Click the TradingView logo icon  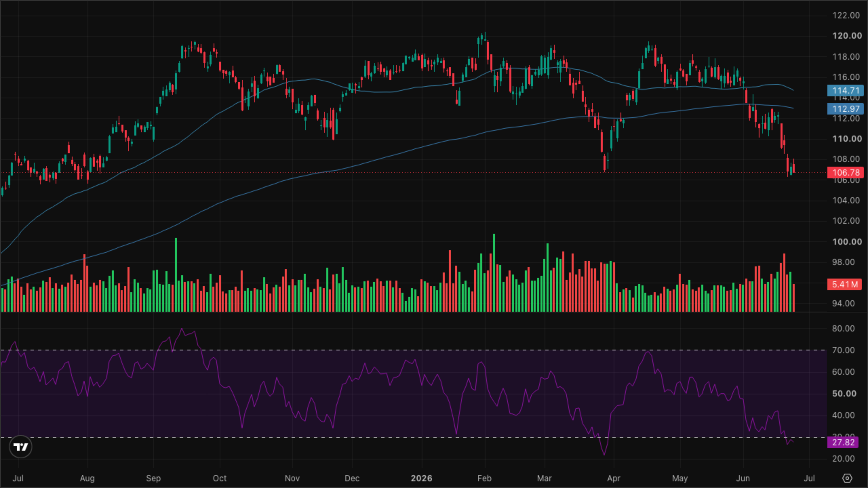[x=21, y=447]
